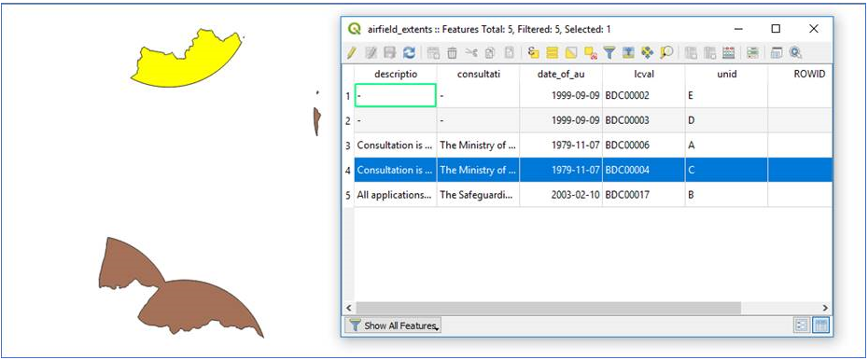Sort by the date_of_au column header
The height and width of the screenshot is (360, 868).
point(561,74)
